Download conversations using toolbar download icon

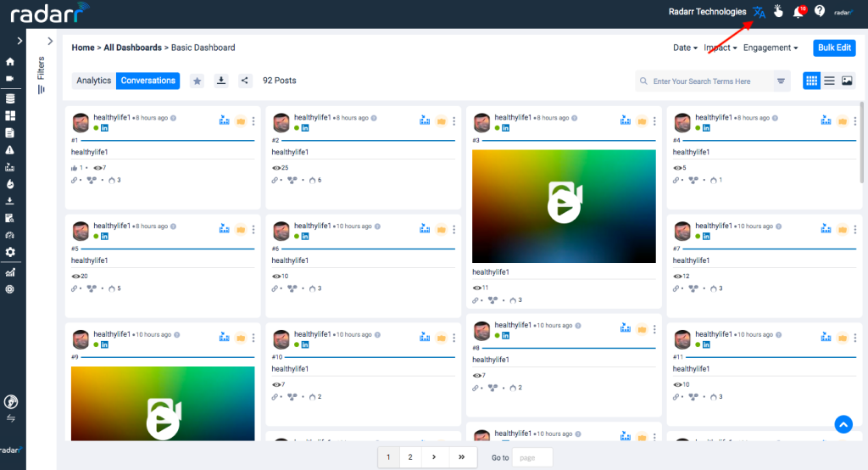pyautogui.click(x=221, y=81)
